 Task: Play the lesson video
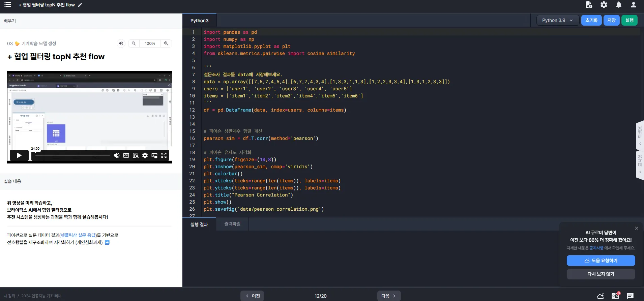[19, 155]
